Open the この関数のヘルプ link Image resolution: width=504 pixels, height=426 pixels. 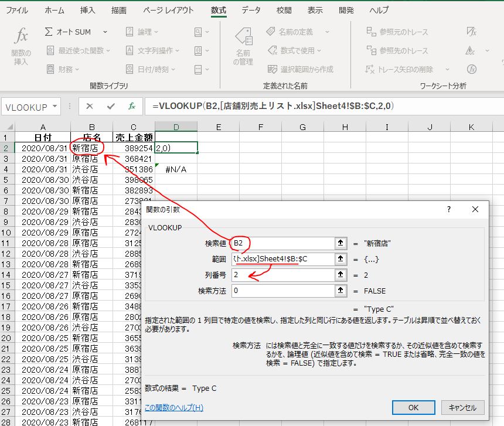[174, 408]
